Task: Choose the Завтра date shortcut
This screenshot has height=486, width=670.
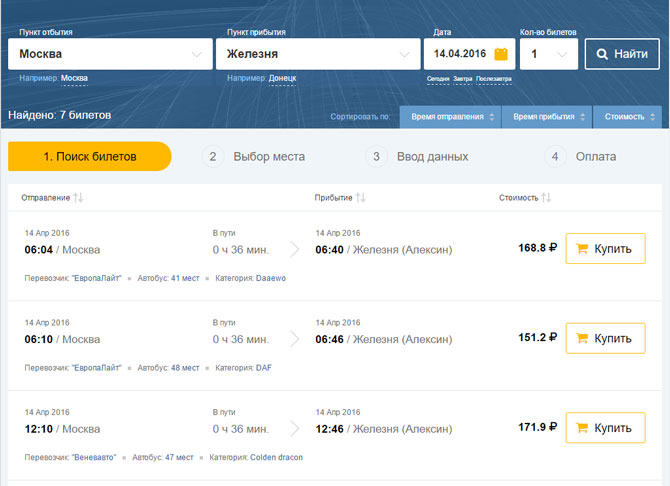Action: pyautogui.click(x=462, y=79)
